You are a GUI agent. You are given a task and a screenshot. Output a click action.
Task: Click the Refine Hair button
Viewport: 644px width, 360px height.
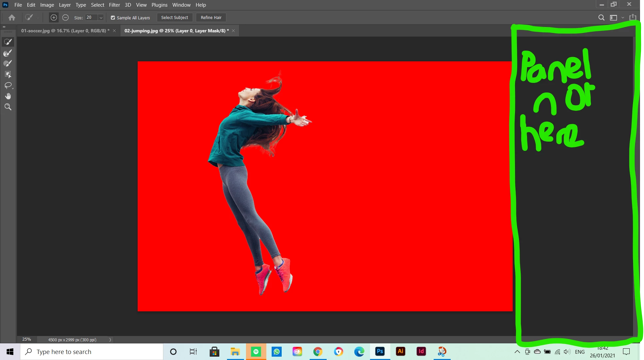[x=211, y=18]
